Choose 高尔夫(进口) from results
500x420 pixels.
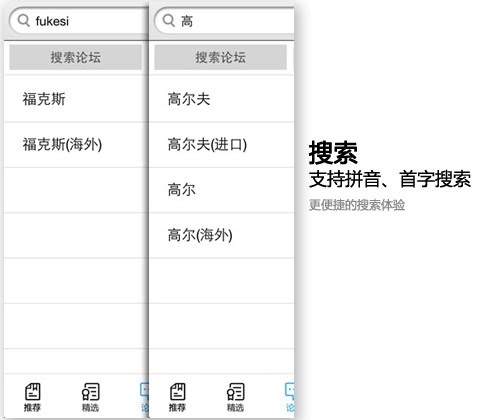pos(221,145)
